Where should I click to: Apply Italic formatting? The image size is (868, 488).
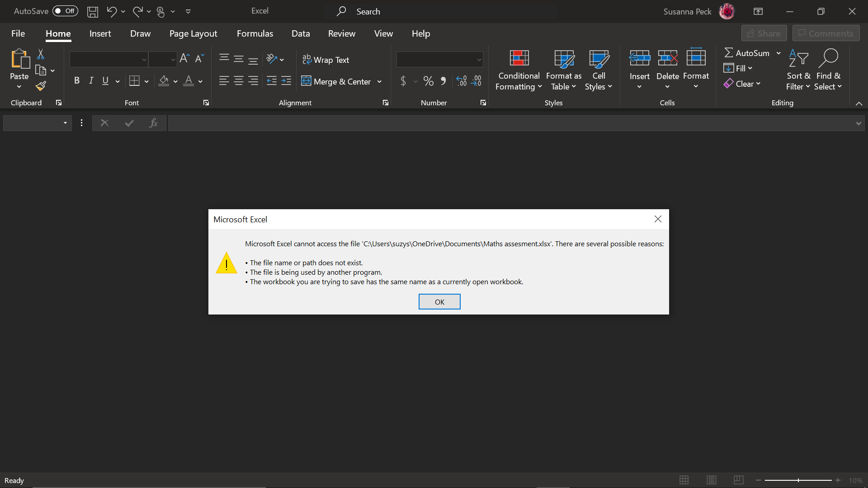click(x=91, y=80)
